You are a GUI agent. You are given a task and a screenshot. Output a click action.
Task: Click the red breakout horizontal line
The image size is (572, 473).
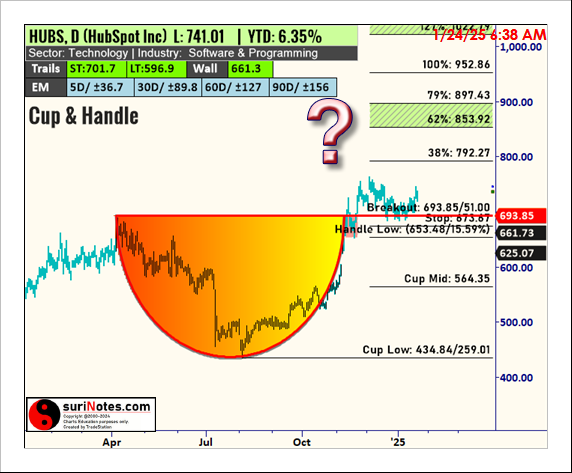coord(304,216)
